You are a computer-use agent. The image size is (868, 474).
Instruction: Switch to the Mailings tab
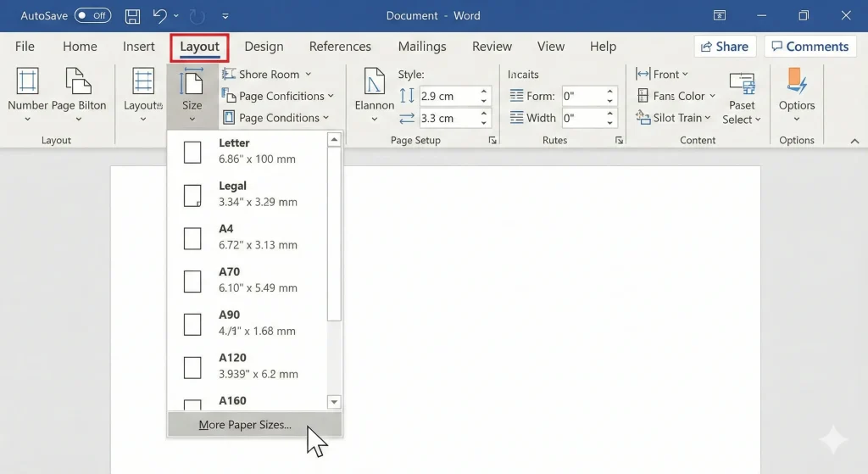coord(422,47)
